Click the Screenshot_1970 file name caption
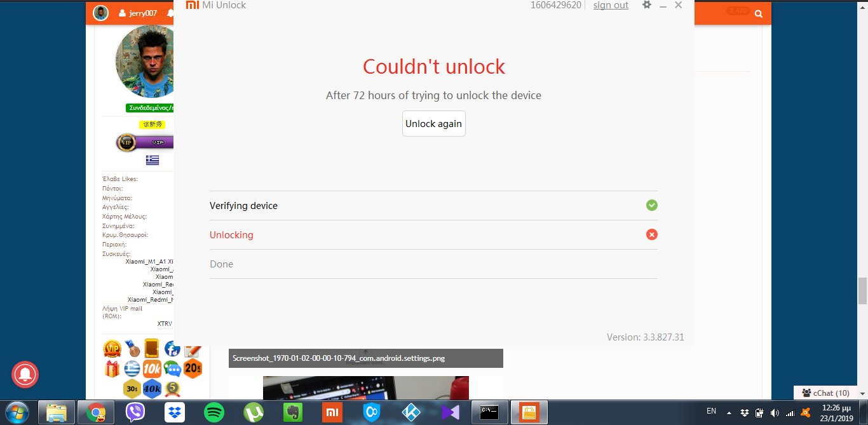The height and width of the screenshot is (425, 868). (x=339, y=358)
